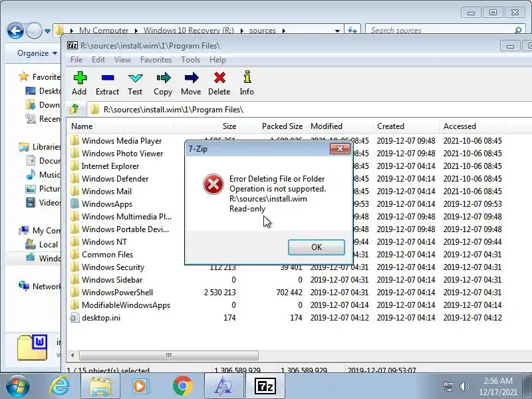This screenshot has width=532, height=399.
Task: Open the Organize dropdown in Explorer
Action: click(37, 53)
